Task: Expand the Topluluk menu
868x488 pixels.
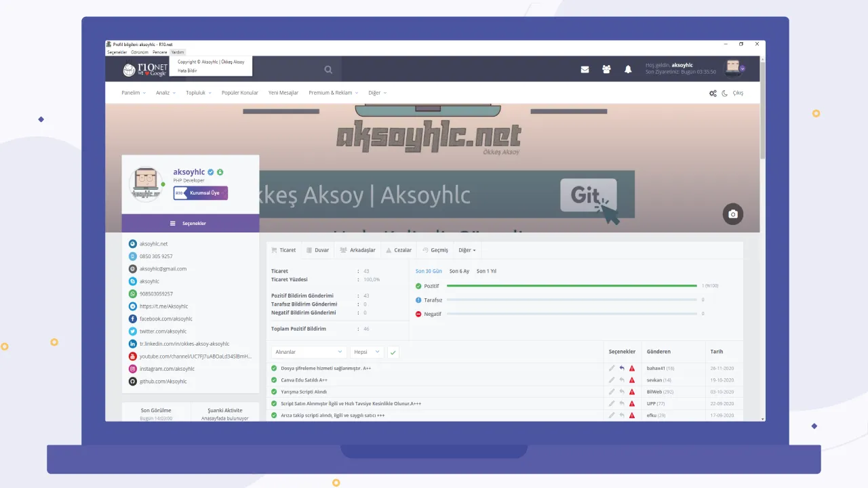Action: click(199, 93)
